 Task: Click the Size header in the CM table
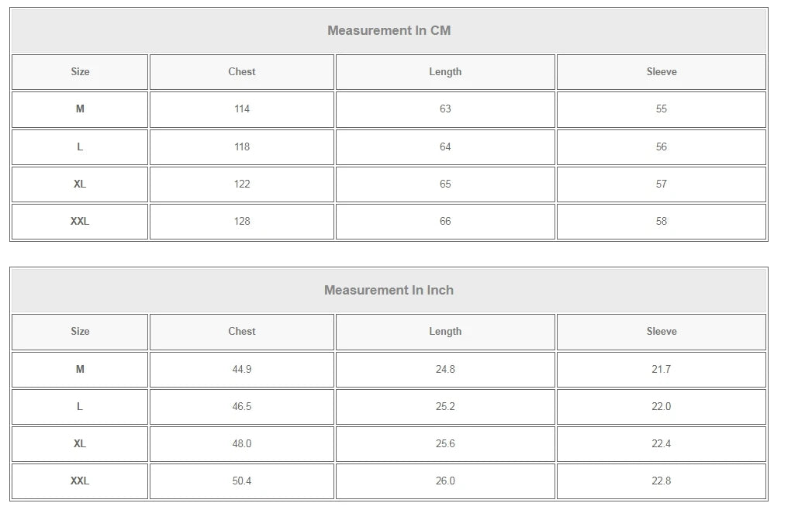pyautogui.click(x=80, y=72)
